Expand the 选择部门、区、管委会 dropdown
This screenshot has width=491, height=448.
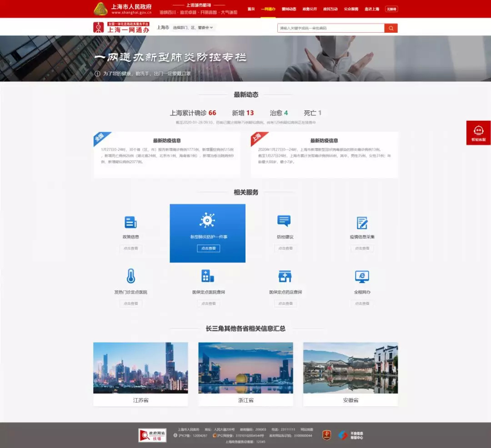[193, 28]
